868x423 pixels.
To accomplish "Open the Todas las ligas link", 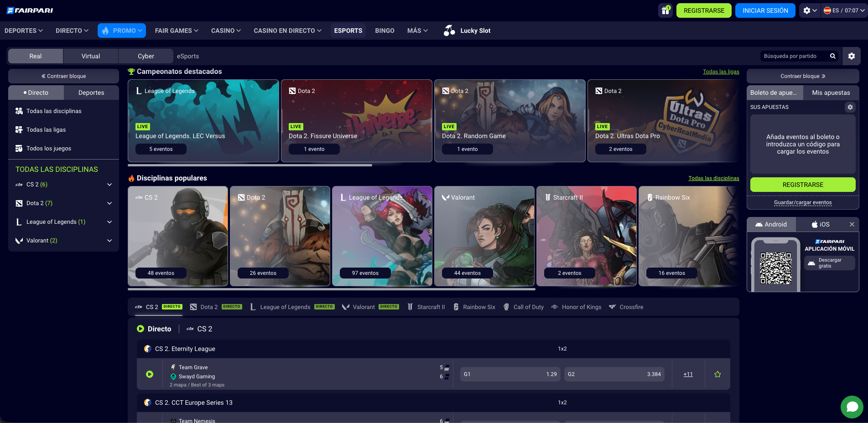I will tap(721, 72).
